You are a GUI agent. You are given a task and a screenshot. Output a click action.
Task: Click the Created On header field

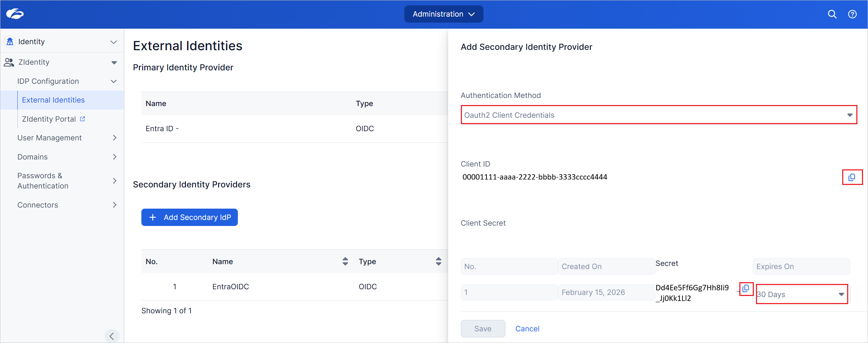pos(606,267)
